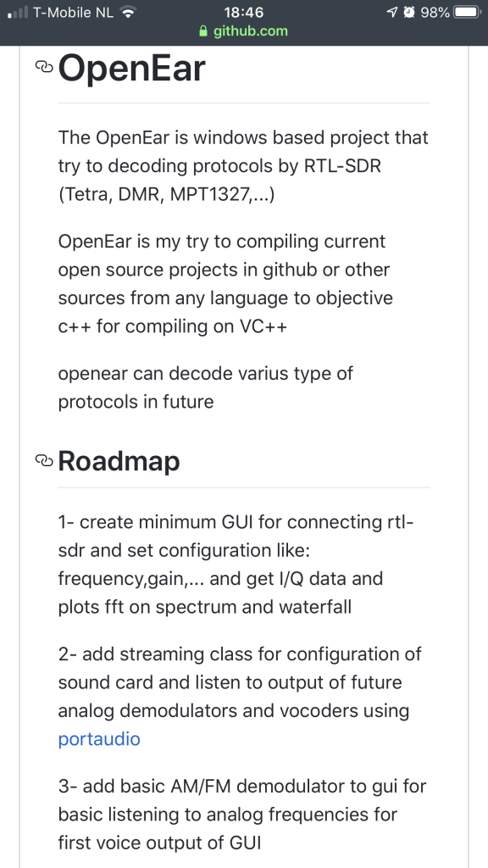The height and width of the screenshot is (868, 488).
Task: Tap the green padlock icon in address bar
Action: (x=204, y=31)
